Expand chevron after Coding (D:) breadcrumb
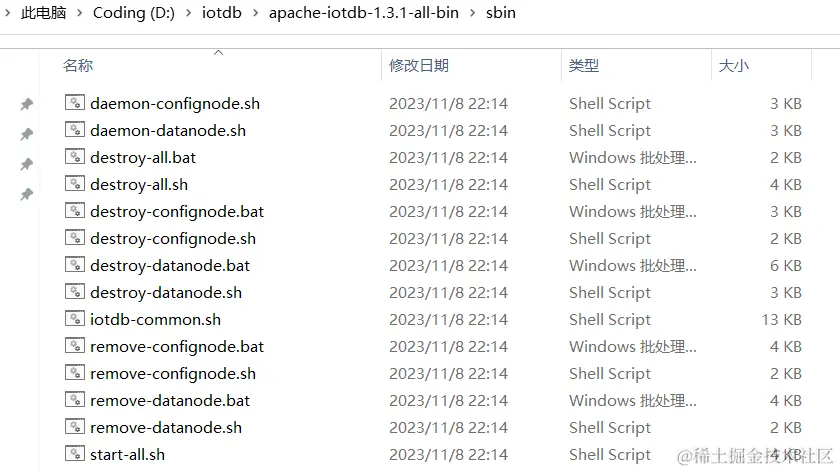Image resolution: width=840 pixels, height=472 pixels. tap(189, 13)
